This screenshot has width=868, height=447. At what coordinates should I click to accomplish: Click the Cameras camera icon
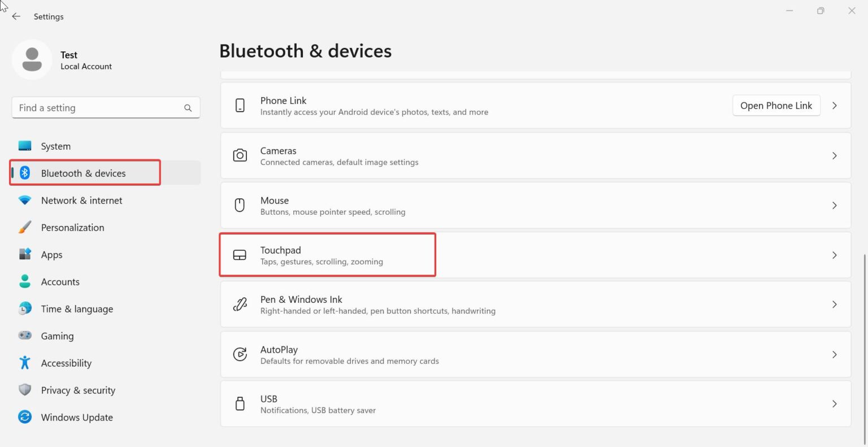tap(240, 155)
